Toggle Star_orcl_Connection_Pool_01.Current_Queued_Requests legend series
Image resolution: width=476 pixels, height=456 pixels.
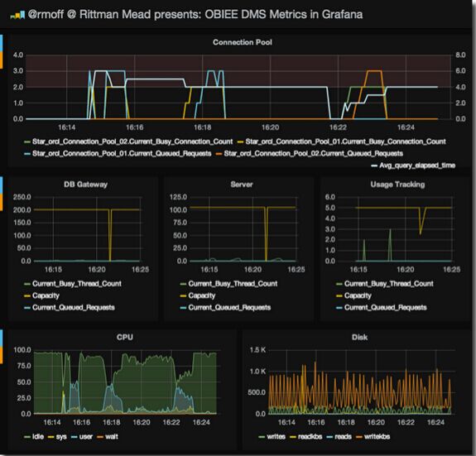coord(118,153)
